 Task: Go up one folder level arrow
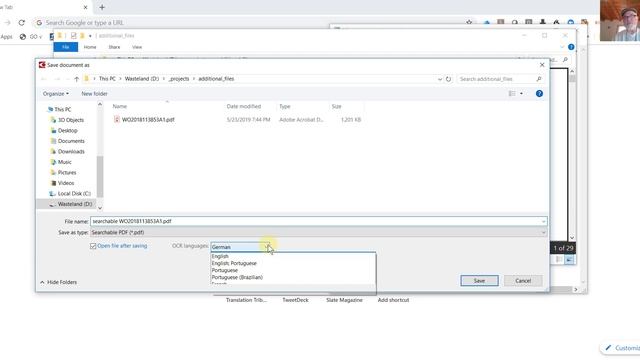76,79
